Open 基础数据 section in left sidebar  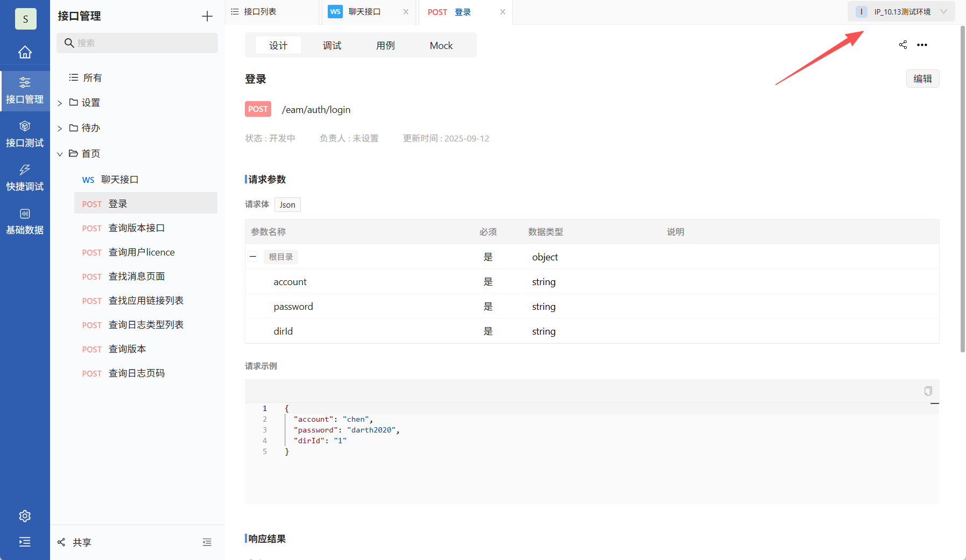pos(25,222)
